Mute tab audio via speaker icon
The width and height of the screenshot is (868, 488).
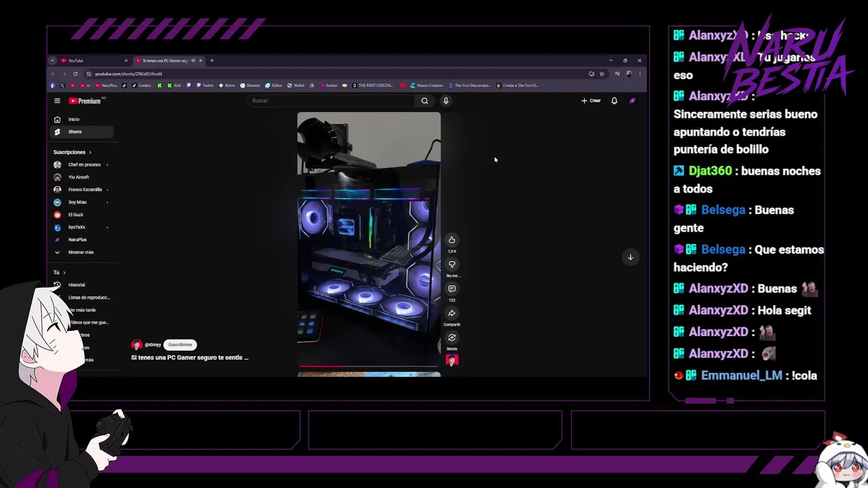193,60
